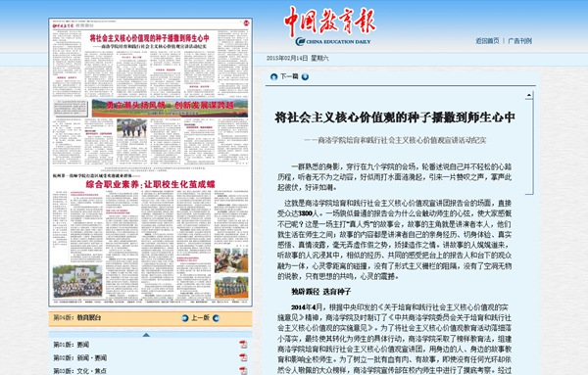Open the 第02版 page list entry
This screenshot has width=588, height=375.
click(x=80, y=357)
